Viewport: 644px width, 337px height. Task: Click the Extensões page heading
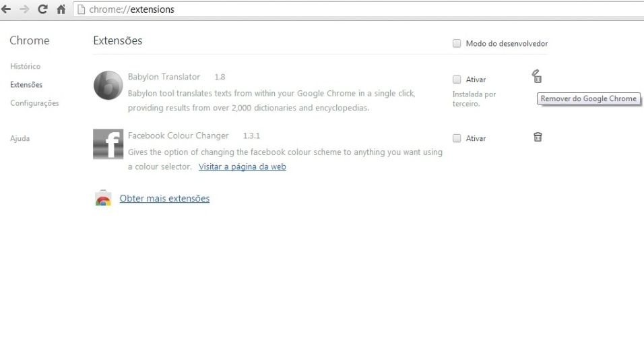click(x=118, y=40)
